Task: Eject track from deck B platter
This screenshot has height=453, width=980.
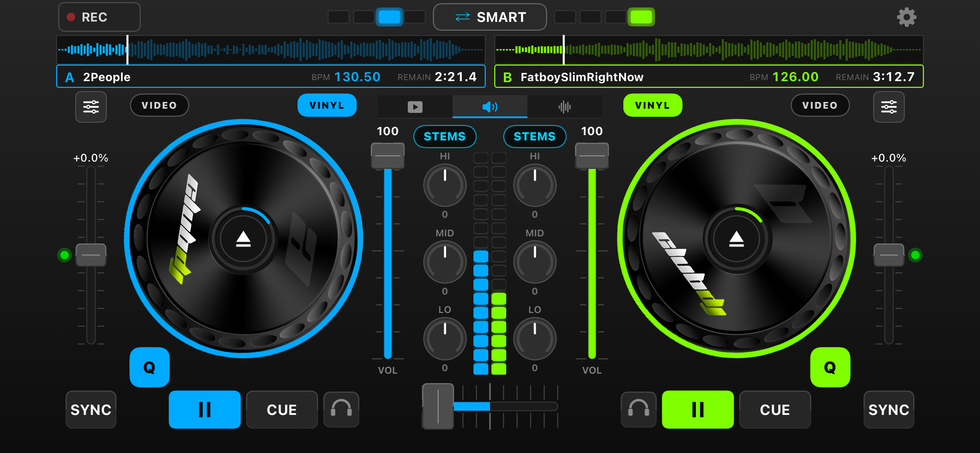Action: 736,239
